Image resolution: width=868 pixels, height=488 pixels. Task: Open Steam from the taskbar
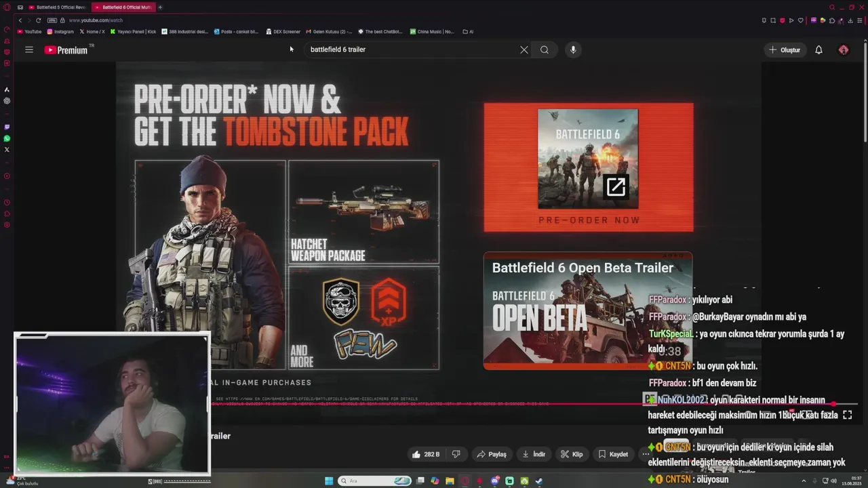click(x=539, y=481)
